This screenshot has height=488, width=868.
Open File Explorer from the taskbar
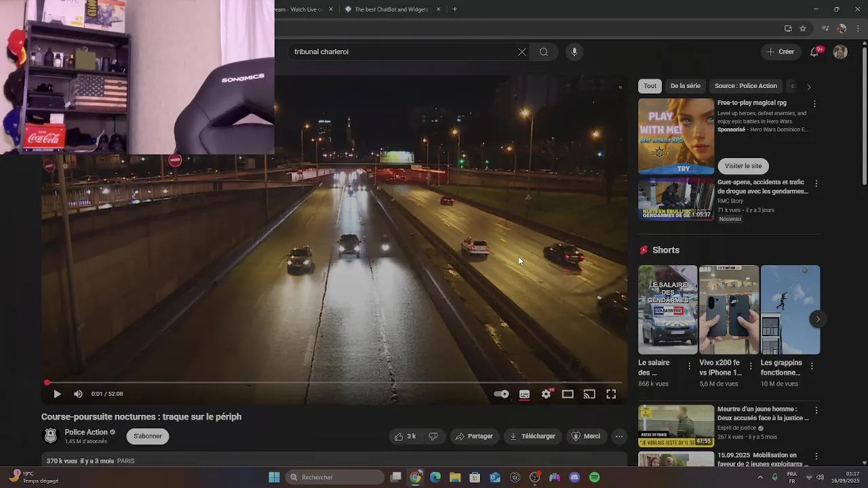tap(454, 477)
